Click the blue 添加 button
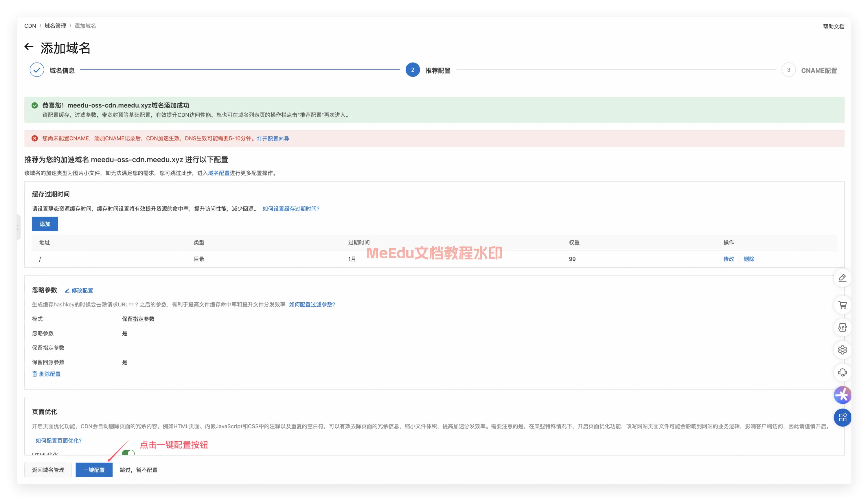Screen dimensions: 868x501 pyautogui.click(x=45, y=224)
